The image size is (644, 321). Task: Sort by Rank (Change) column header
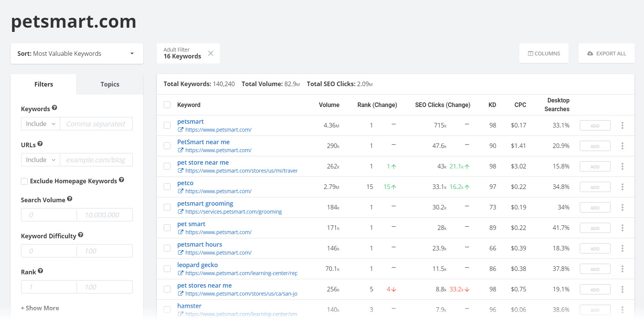click(x=377, y=105)
